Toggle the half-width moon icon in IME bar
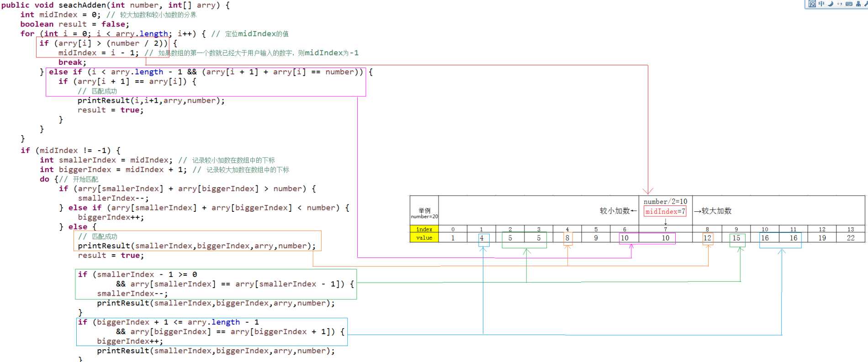Screen dimensions: 868x362 pyautogui.click(x=831, y=4)
